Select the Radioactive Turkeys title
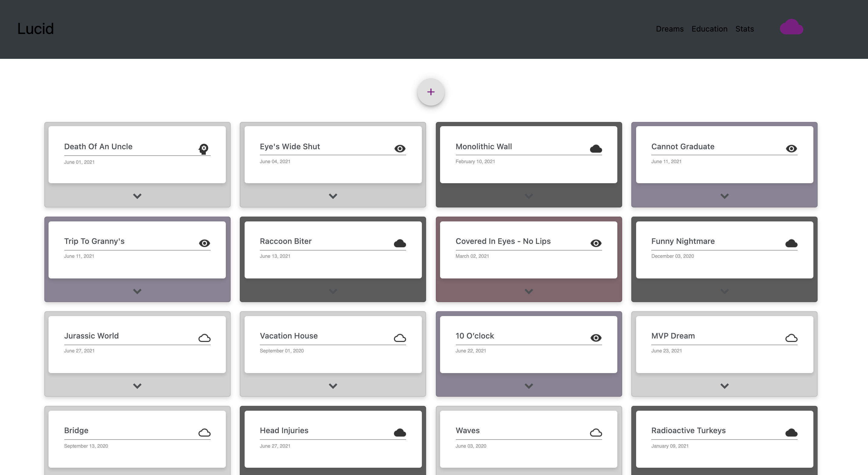 688,430
